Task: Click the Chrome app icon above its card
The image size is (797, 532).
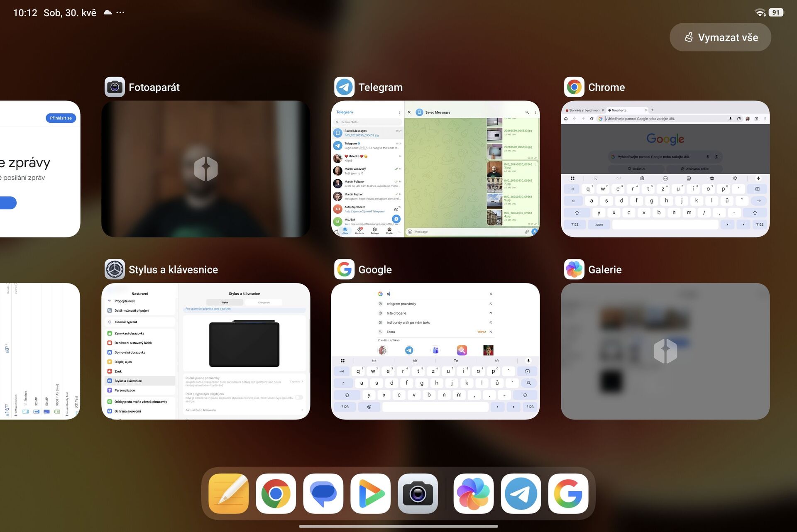Action: tap(574, 87)
